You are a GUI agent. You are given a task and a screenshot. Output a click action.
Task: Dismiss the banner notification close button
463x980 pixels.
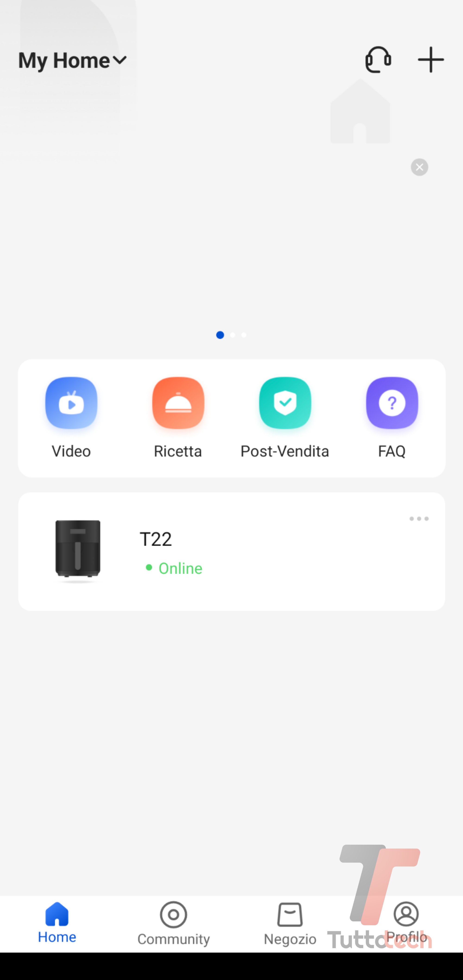[x=419, y=167]
